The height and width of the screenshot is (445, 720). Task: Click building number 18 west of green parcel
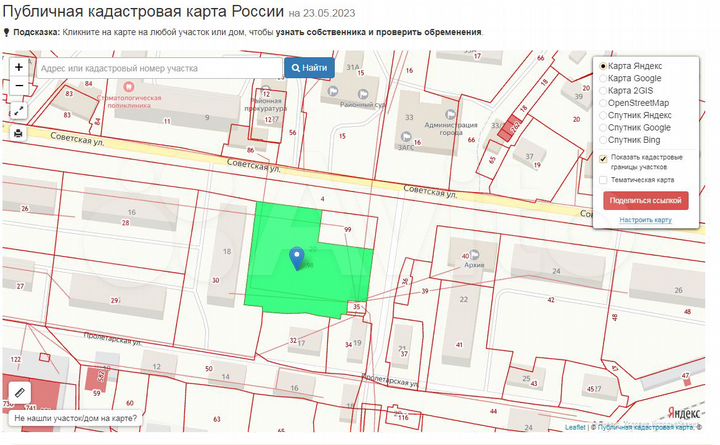point(227,252)
